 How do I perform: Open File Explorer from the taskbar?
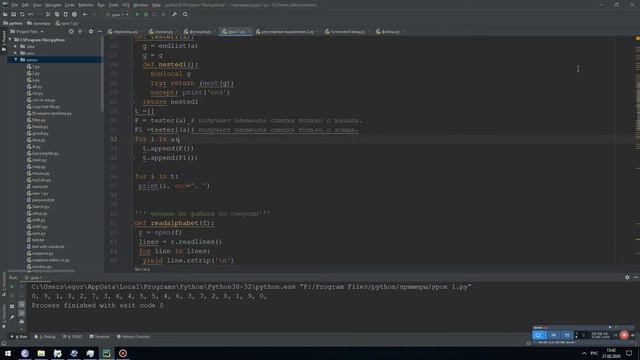pos(41,353)
